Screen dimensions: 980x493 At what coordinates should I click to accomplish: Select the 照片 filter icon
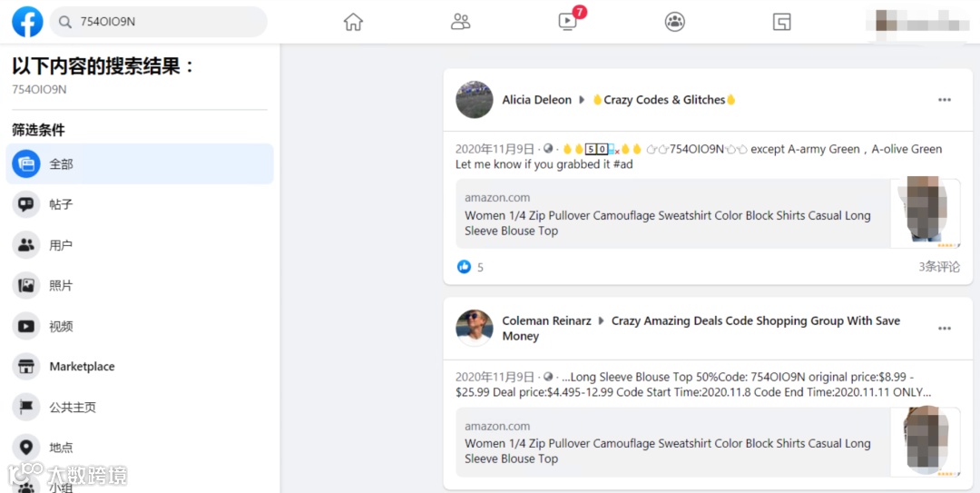pyautogui.click(x=26, y=286)
